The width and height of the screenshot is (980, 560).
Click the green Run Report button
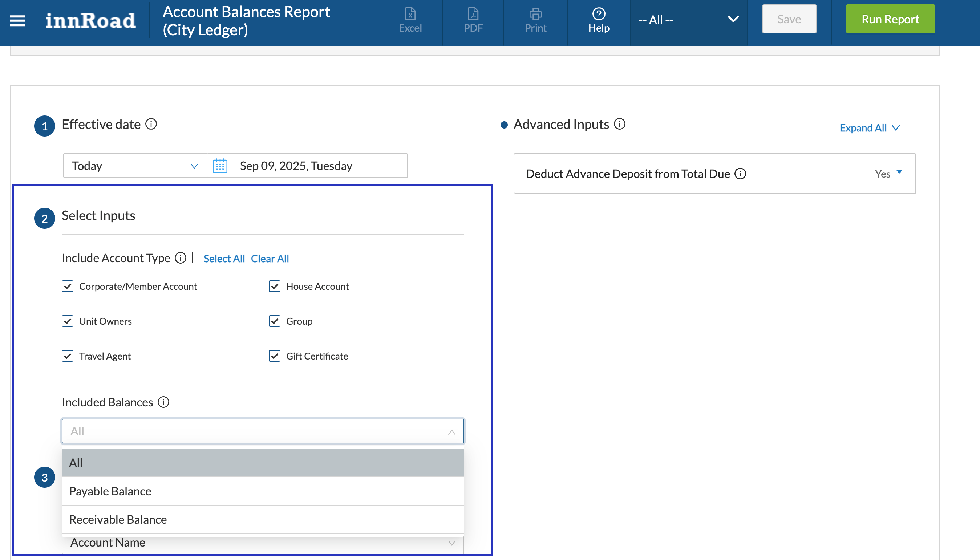click(x=890, y=19)
